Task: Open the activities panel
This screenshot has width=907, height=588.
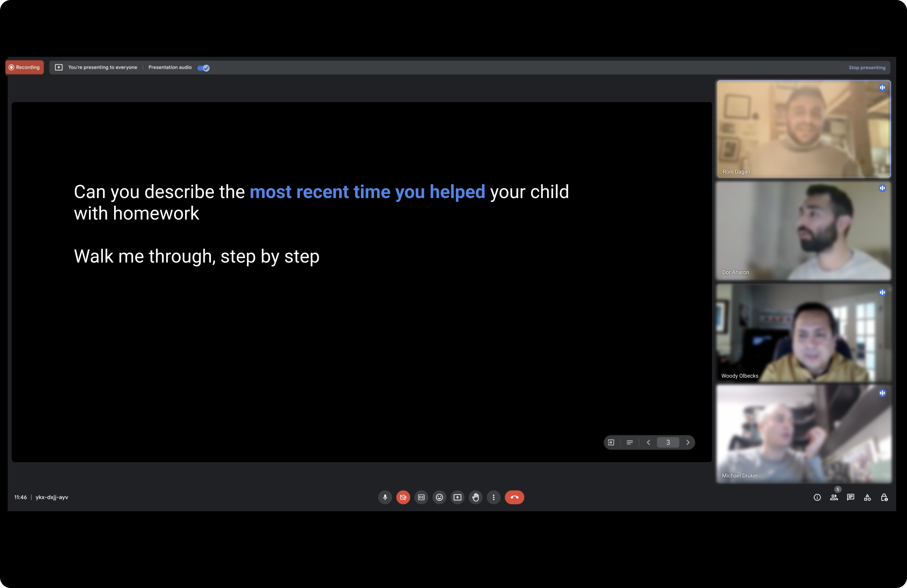Action: tap(867, 497)
